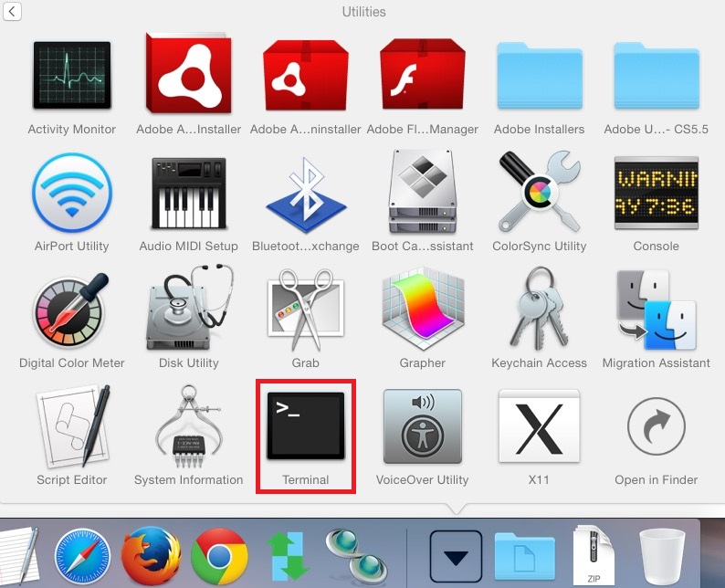Open Adobe Flash Player Install Manager icon
This screenshot has width=725, height=588.
pos(422,74)
